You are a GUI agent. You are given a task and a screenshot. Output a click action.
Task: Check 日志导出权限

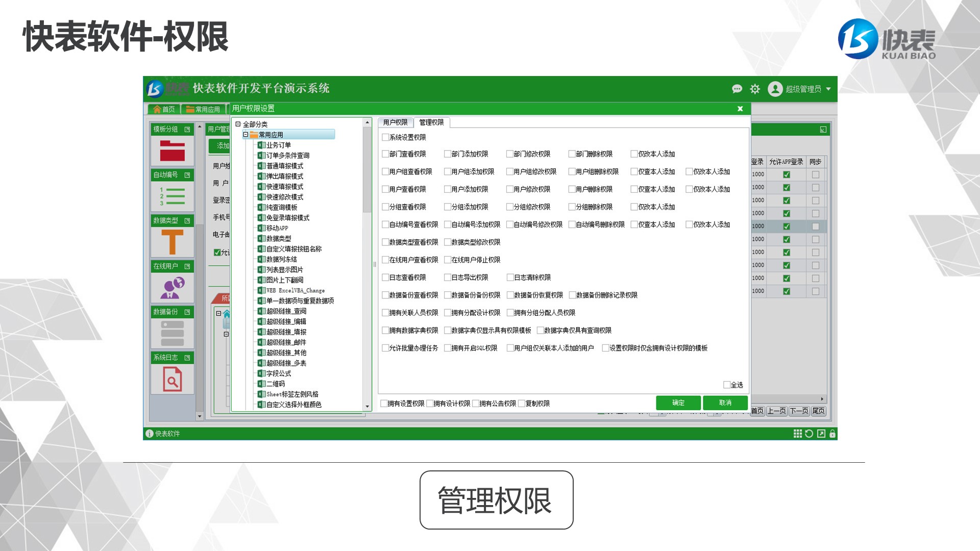(x=448, y=278)
